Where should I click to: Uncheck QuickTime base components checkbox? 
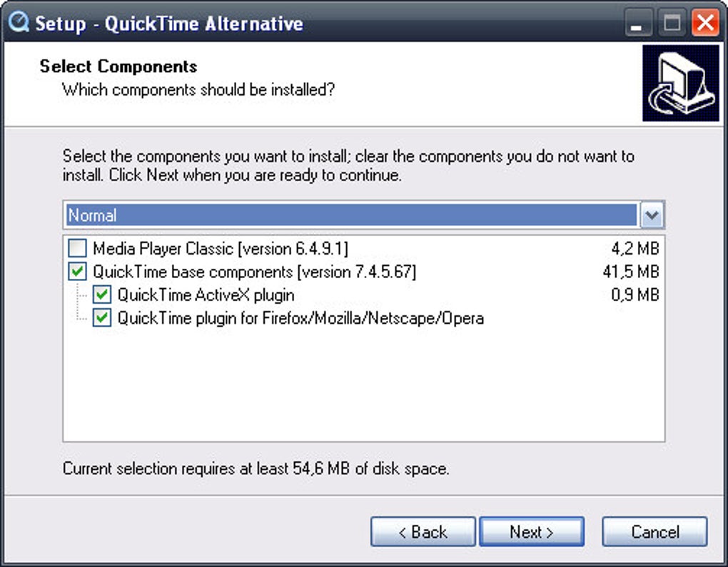[77, 272]
